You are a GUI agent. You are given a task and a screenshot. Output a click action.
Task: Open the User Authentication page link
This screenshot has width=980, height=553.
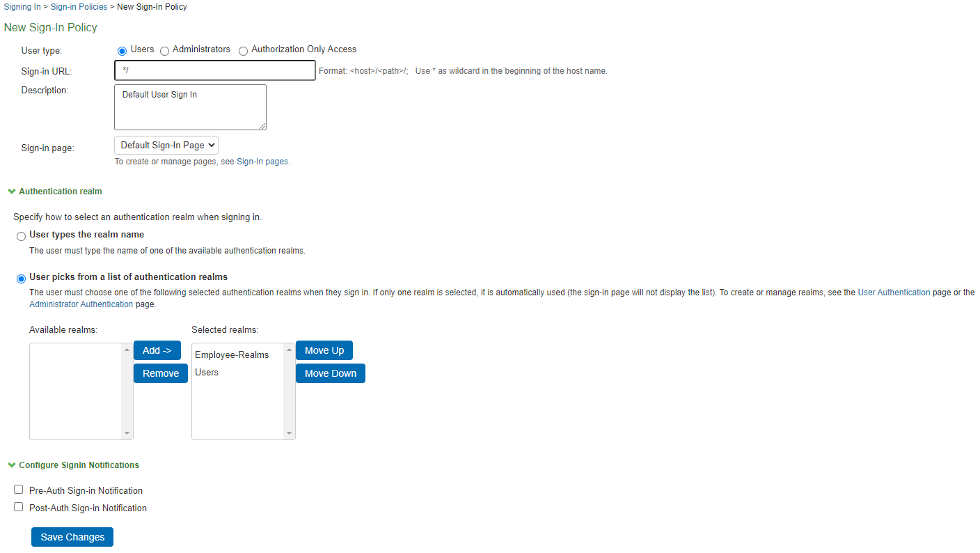pos(894,292)
